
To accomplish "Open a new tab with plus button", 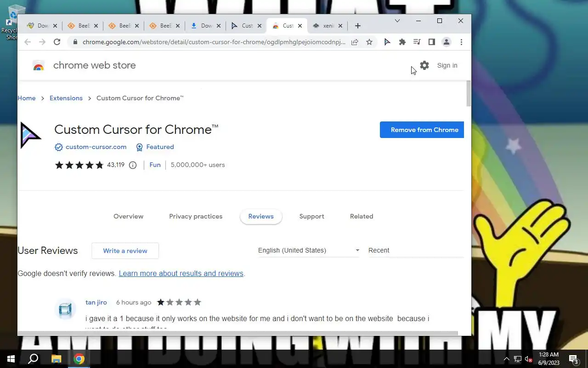I will [x=358, y=26].
